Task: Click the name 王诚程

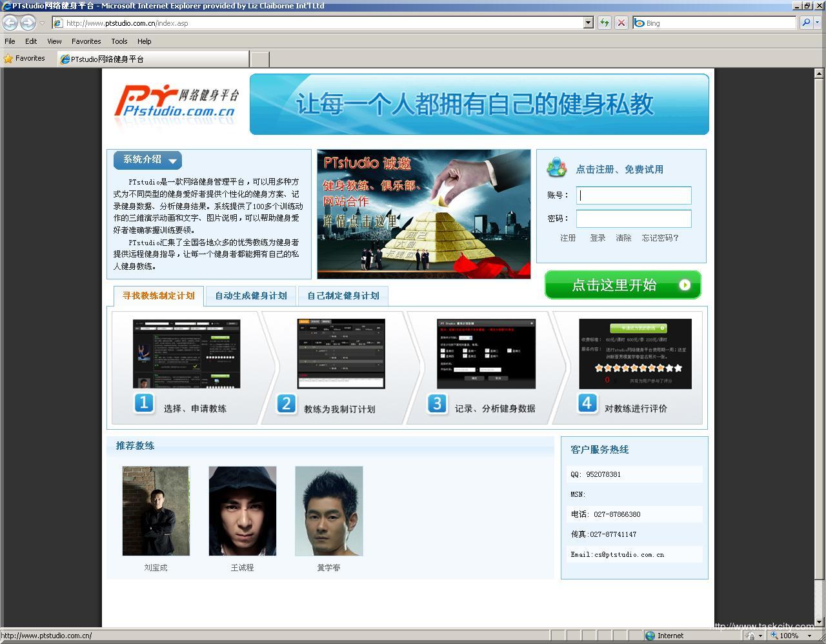Action: click(243, 568)
